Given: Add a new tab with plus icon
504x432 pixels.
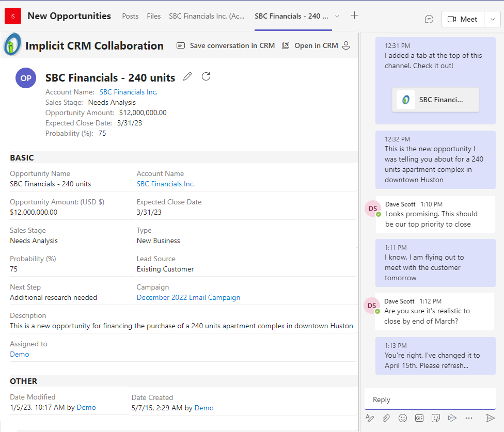Looking at the screenshot, I should pos(354,15).
